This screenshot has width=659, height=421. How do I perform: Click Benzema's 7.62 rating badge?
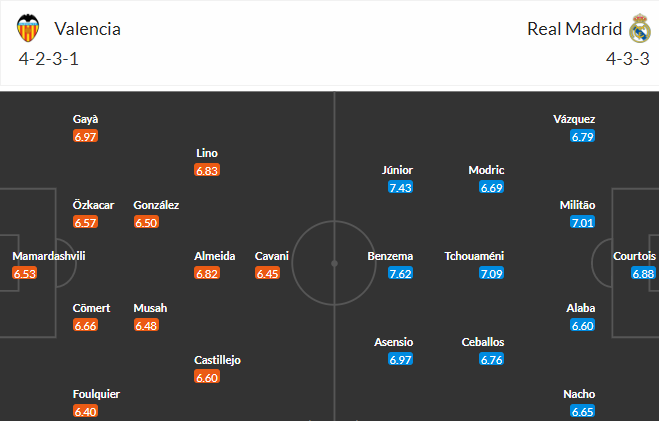(x=401, y=273)
